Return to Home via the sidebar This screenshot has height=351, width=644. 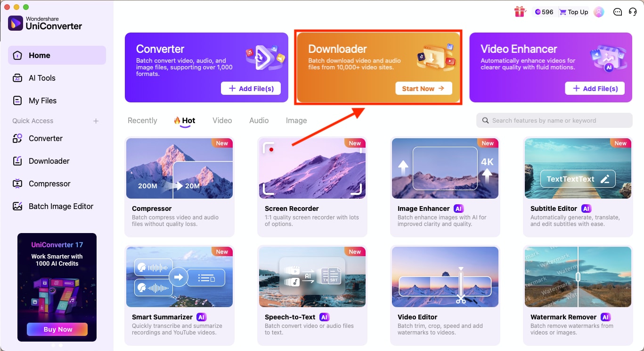[x=39, y=55]
